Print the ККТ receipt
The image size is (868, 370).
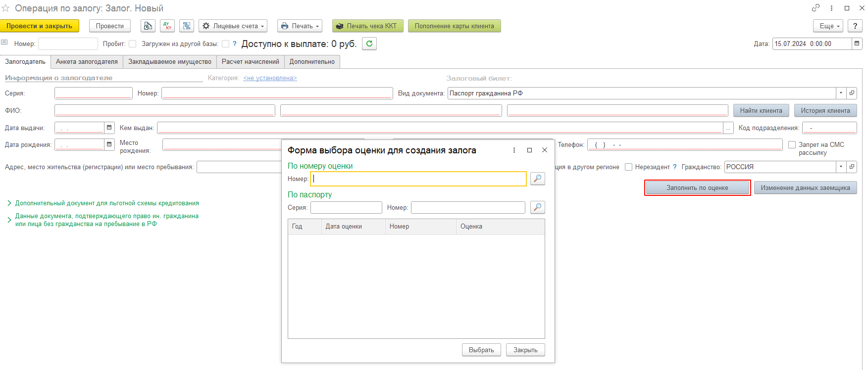pos(368,26)
